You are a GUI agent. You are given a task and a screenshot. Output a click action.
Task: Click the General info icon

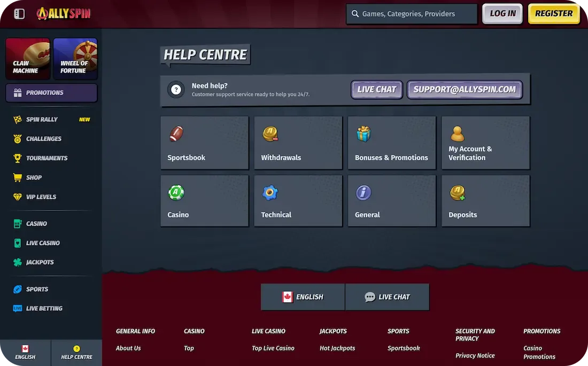click(x=363, y=193)
